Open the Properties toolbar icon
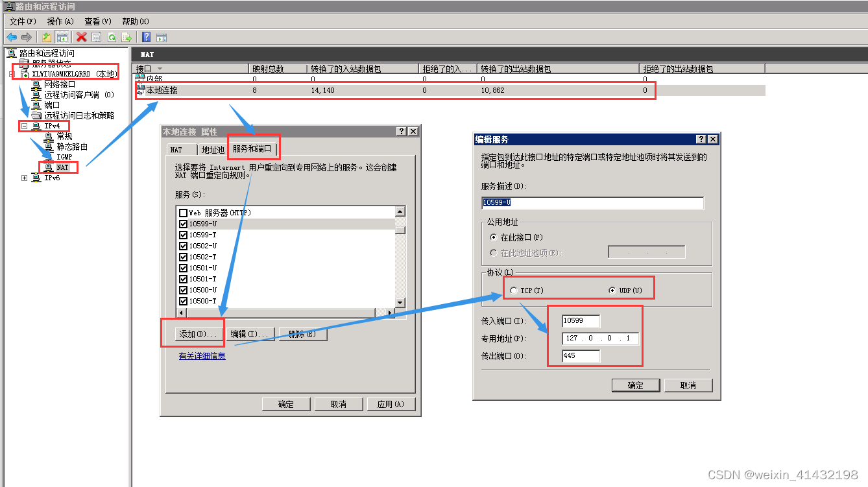This screenshot has width=868, height=487. tap(96, 38)
